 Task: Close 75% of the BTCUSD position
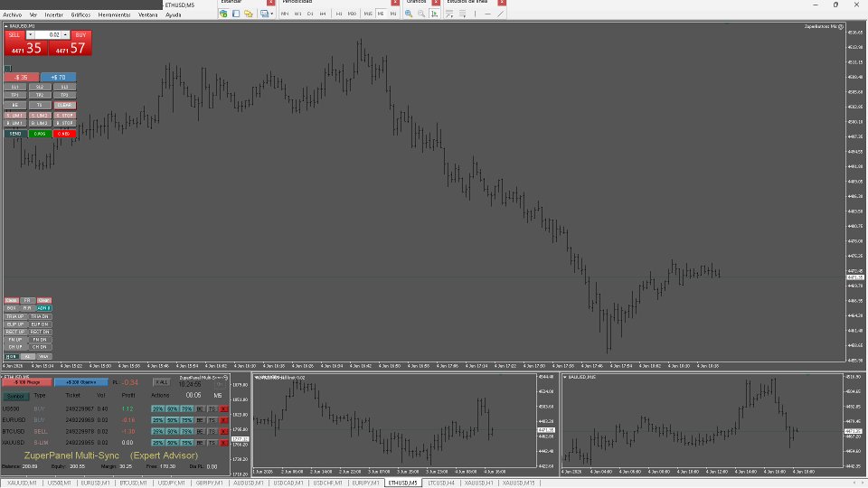pos(186,432)
